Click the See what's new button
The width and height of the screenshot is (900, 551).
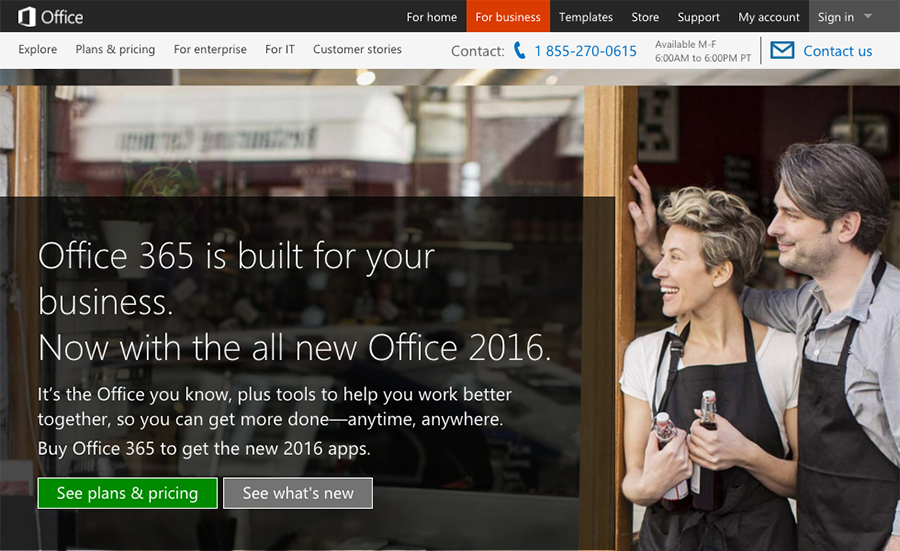[298, 493]
